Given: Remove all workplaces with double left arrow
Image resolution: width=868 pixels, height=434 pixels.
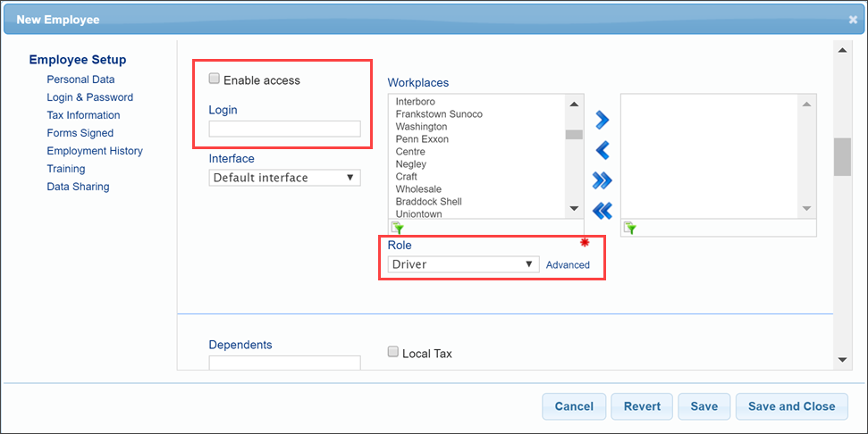Looking at the screenshot, I should tap(602, 211).
